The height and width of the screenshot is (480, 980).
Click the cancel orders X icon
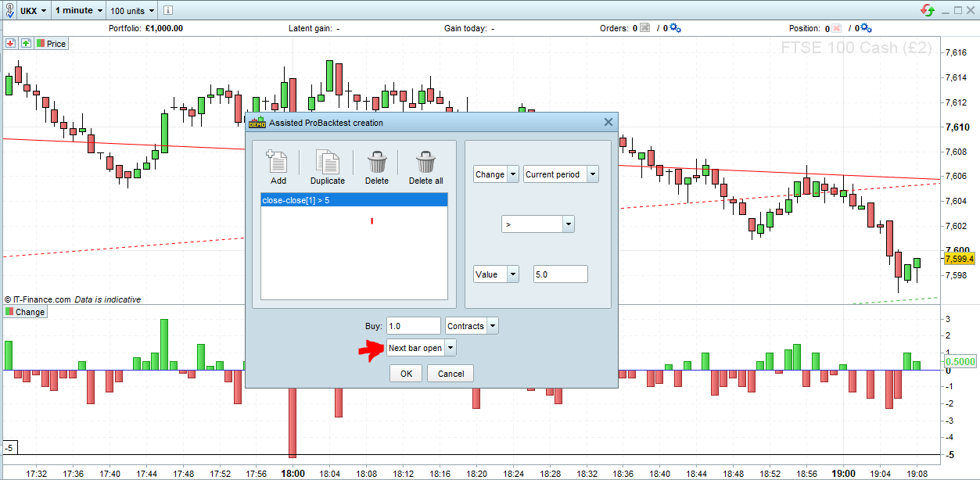(x=644, y=28)
